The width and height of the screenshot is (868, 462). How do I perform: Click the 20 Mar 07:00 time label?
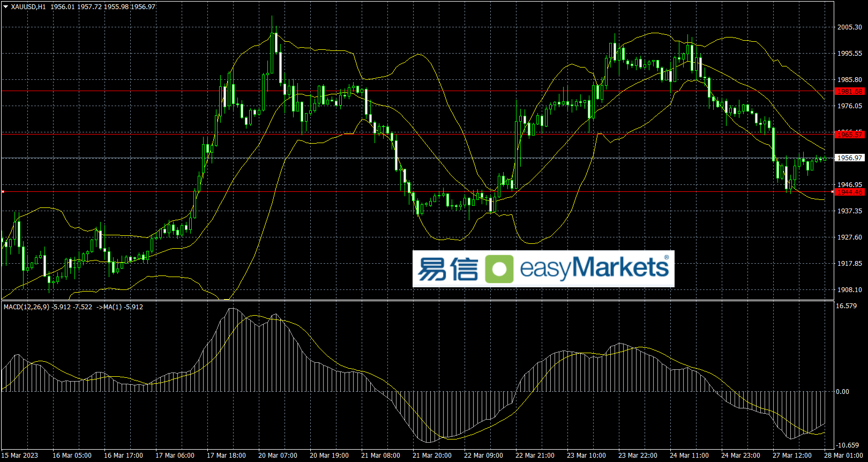pyautogui.click(x=278, y=456)
